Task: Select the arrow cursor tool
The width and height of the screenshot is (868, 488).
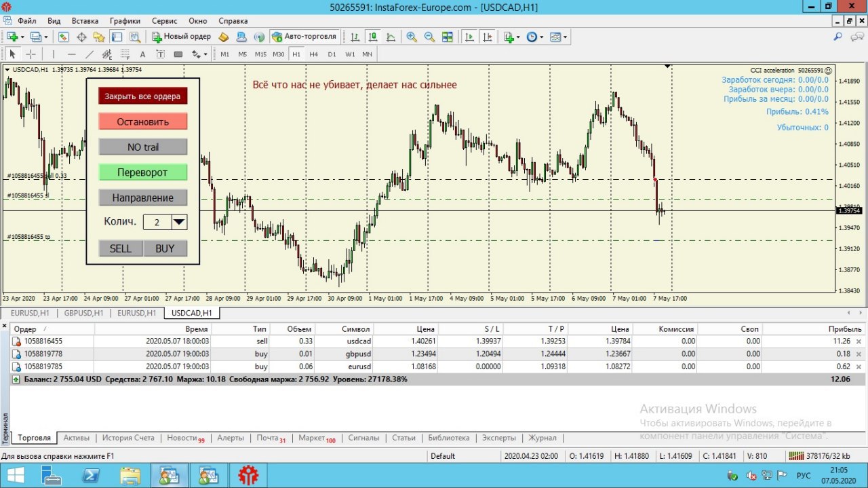Action: click(12, 54)
